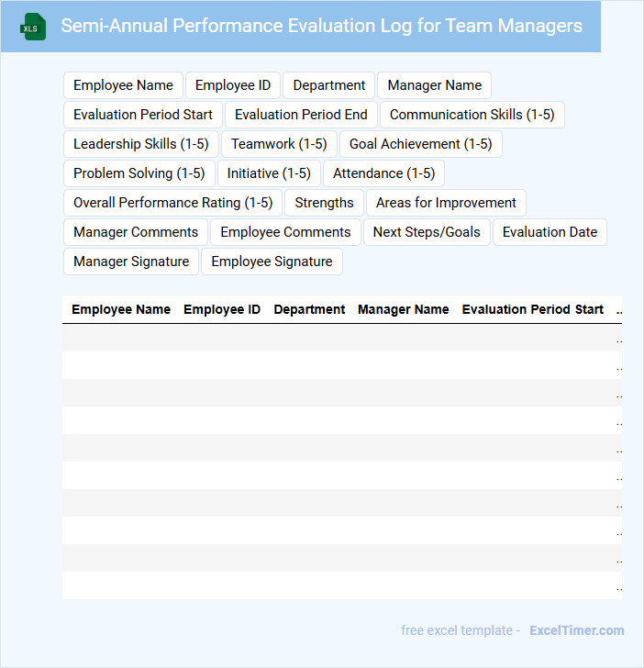Click the Problem Solving (1-5) tag
Screen dimensions: 644x668
[139, 173]
